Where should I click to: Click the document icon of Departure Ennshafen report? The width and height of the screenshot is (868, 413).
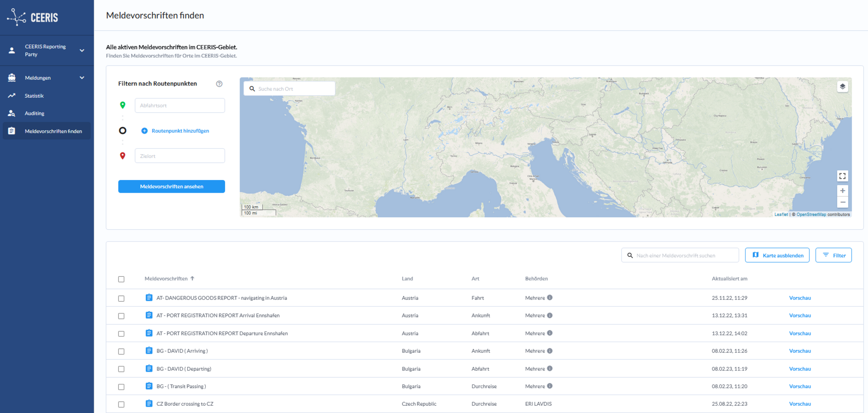coord(149,333)
